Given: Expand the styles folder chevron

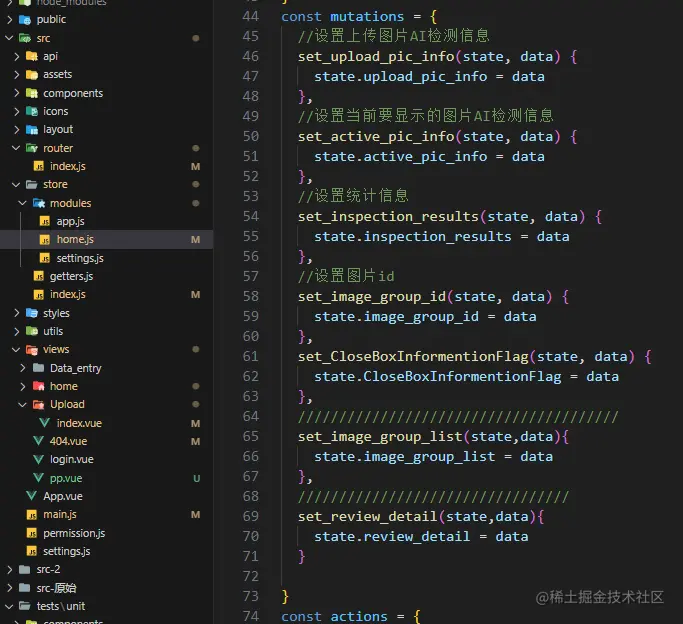Looking at the screenshot, I should tap(16, 313).
